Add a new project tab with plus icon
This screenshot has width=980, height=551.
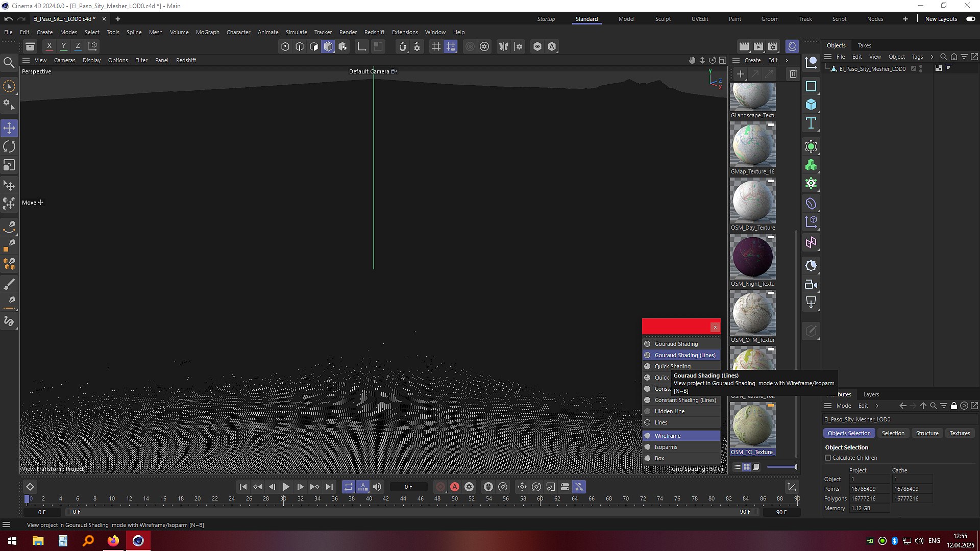click(118, 19)
